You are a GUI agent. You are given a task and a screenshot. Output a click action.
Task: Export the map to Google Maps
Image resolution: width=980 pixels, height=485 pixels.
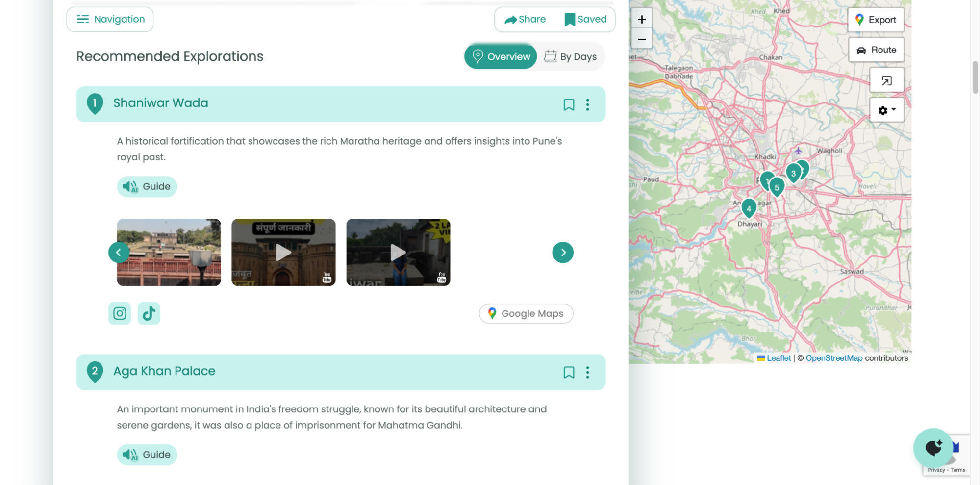point(876,20)
